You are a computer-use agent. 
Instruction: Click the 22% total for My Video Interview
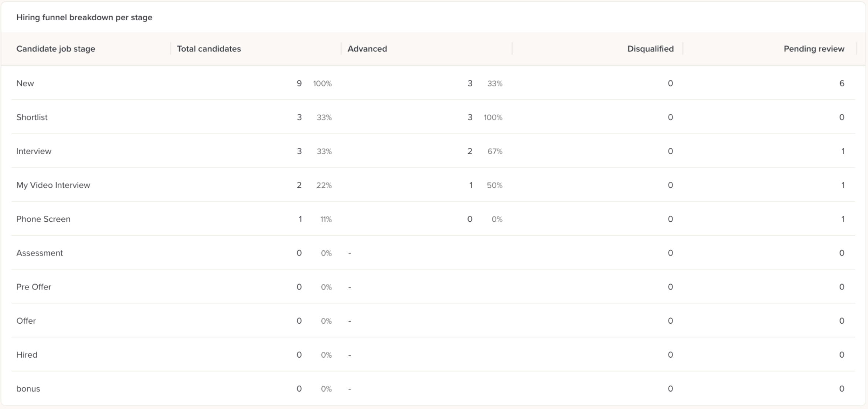click(x=324, y=185)
